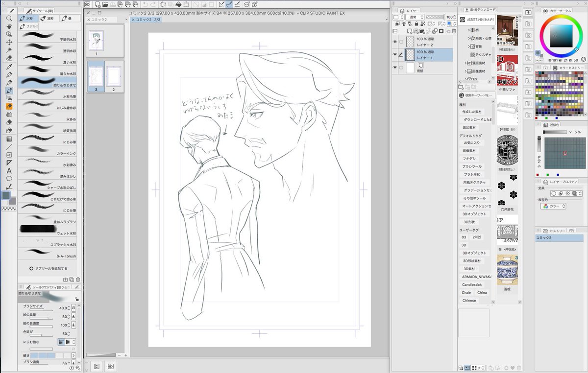Select the Fill bucket tool
Image resolution: width=588 pixels, height=373 pixels.
[9, 130]
